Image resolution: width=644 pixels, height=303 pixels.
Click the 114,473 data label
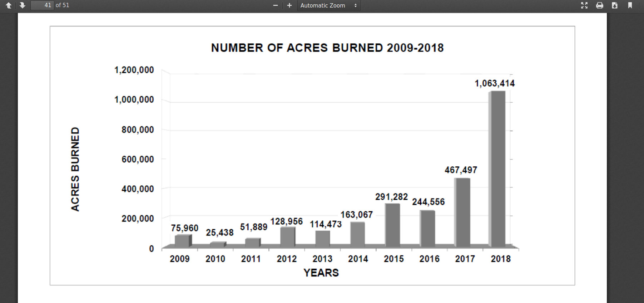point(326,224)
